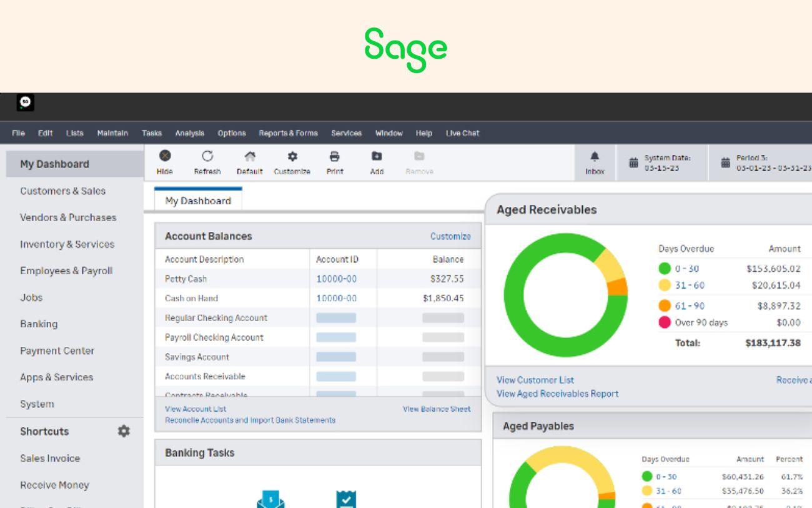Select My Dashboard in sidebar

[x=75, y=164]
